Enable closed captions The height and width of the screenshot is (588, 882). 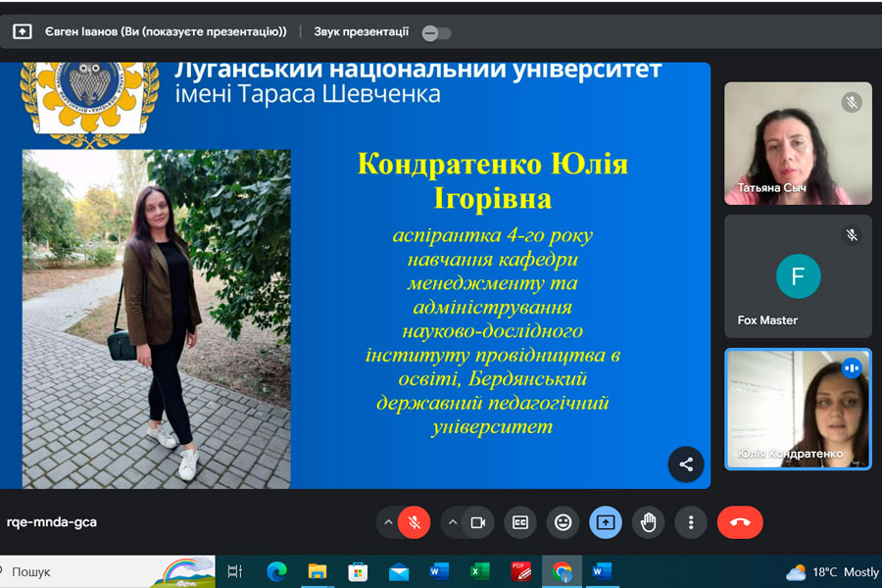520,522
